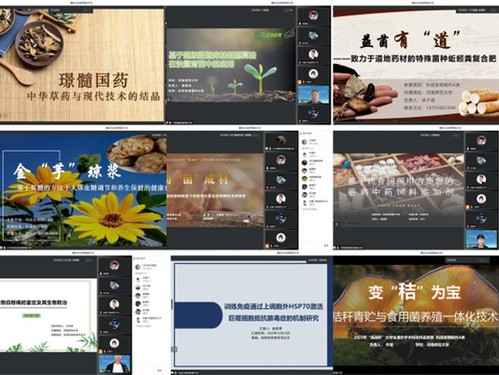Open the live webcam tile beside the white leaf slide
The height and width of the screenshot is (375, 499).
114,364
